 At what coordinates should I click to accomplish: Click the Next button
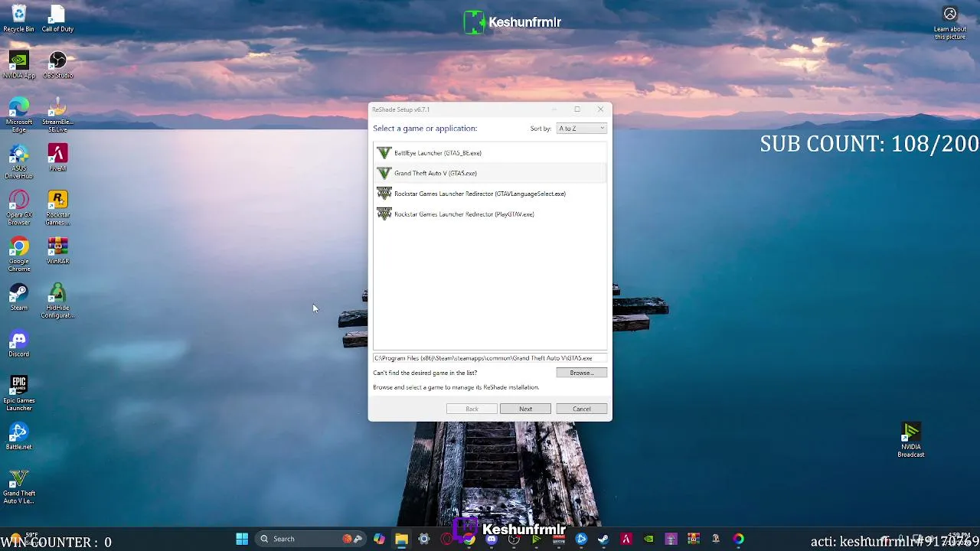coord(525,409)
